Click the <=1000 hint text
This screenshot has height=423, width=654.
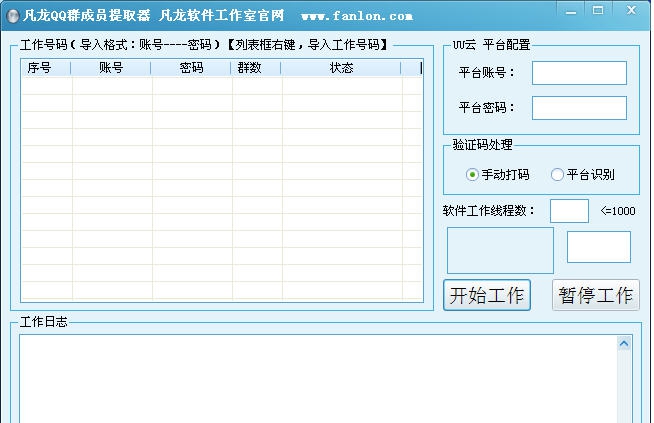(x=618, y=211)
